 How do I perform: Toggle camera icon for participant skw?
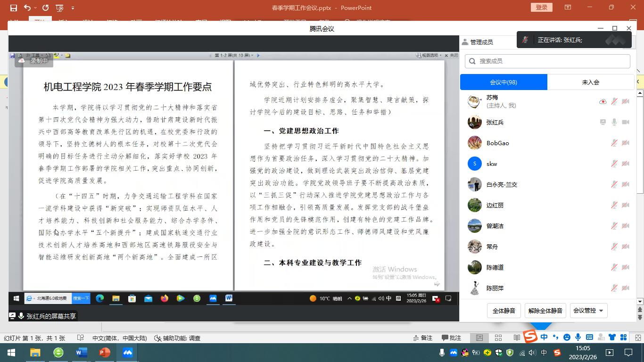tap(626, 164)
